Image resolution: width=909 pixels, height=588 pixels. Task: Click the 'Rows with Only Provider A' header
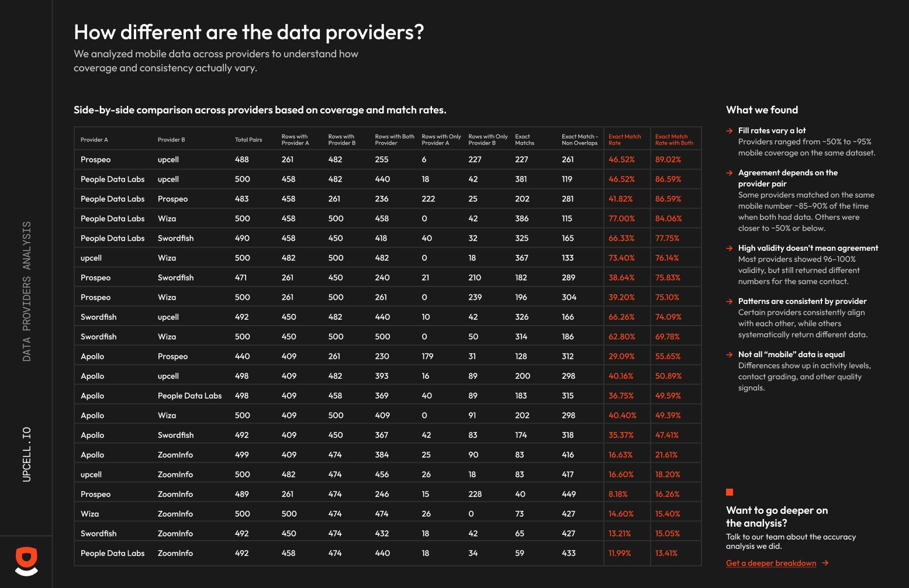pyautogui.click(x=441, y=140)
